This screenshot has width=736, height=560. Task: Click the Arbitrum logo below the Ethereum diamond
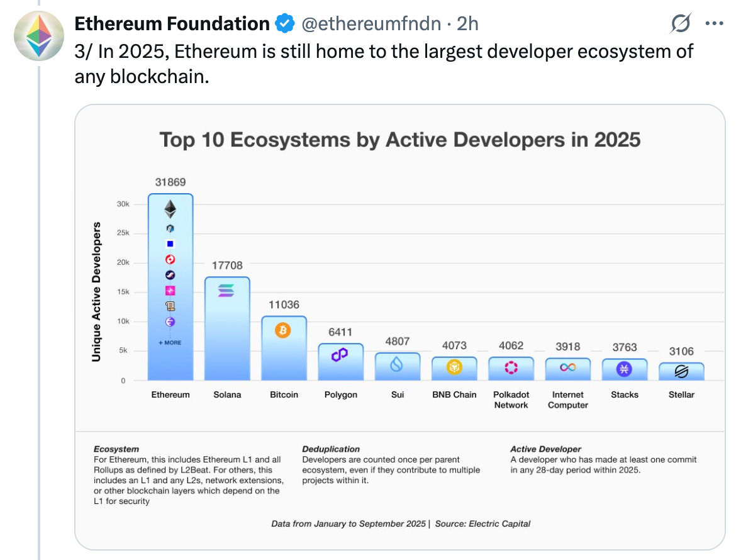click(x=170, y=228)
